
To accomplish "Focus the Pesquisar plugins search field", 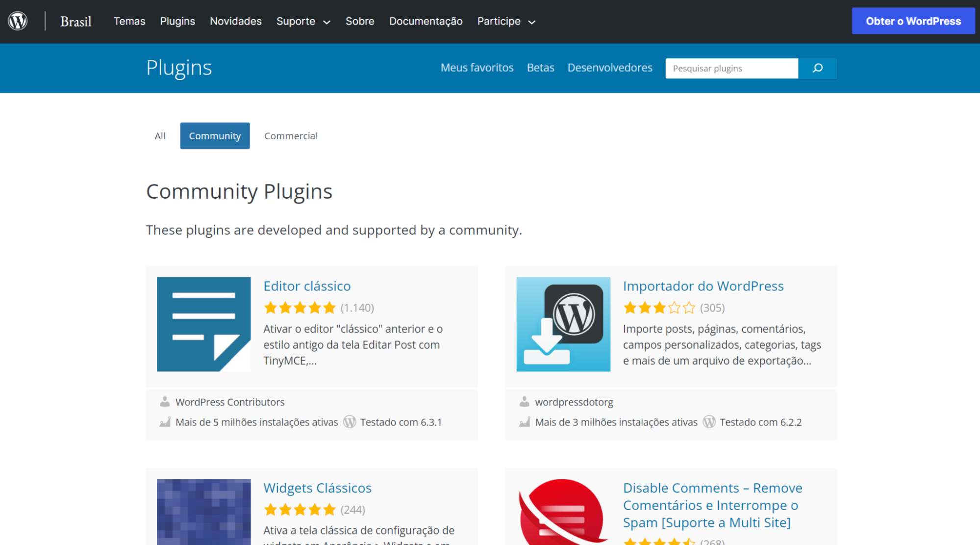I will [x=732, y=68].
